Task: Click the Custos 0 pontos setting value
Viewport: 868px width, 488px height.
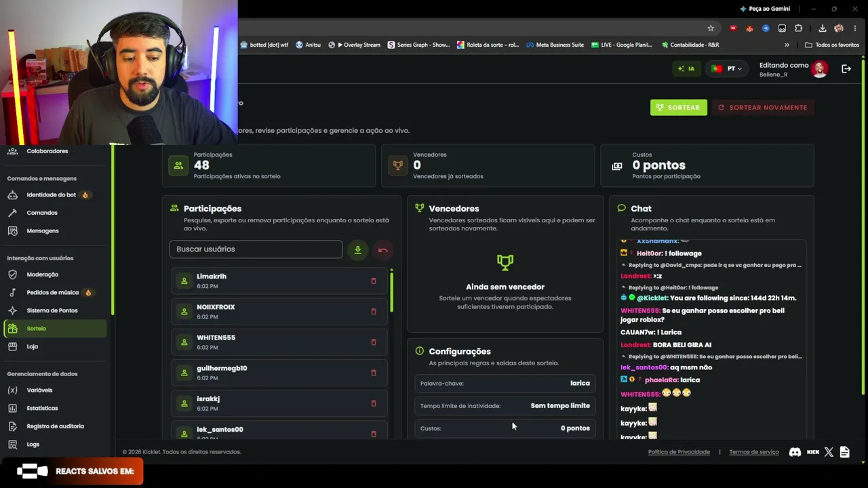Action: coord(575,428)
